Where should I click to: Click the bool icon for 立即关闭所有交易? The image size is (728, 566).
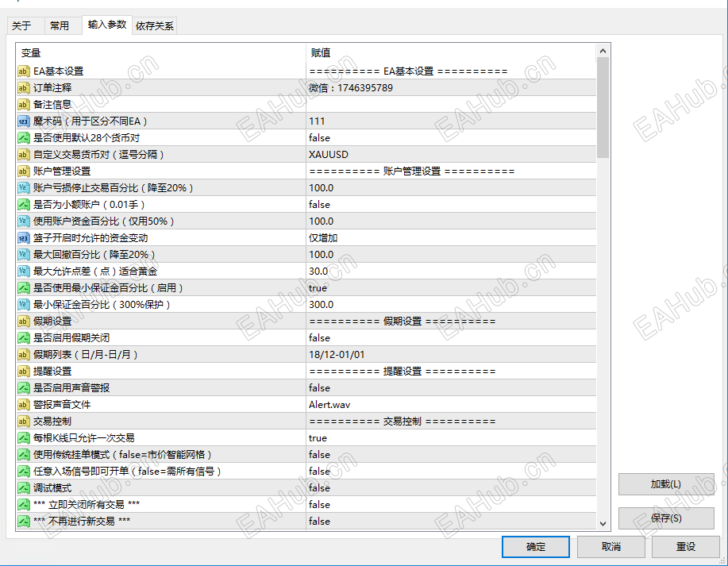click(x=23, y=505)
